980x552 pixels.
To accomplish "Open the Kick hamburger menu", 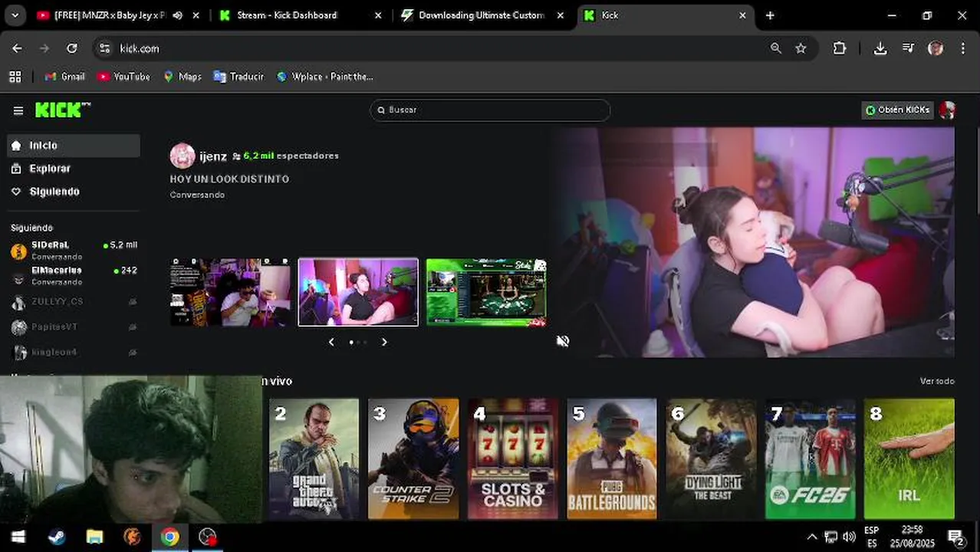I will point(18,110).
